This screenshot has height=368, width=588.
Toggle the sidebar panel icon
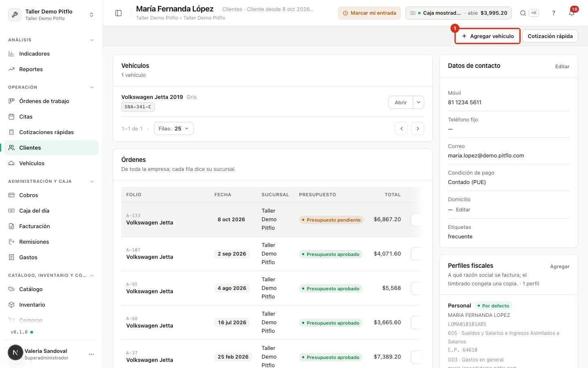118,13
